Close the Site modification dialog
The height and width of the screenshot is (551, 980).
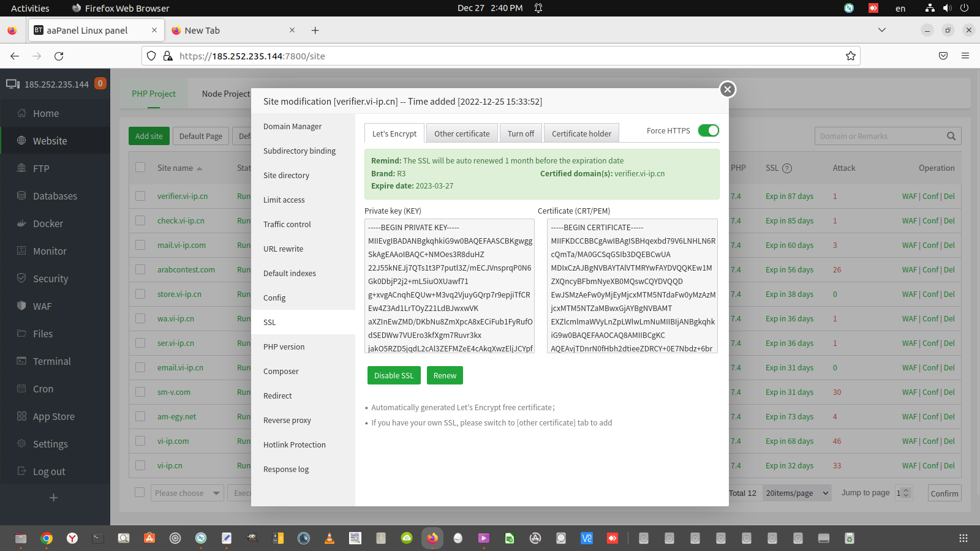click(x=727, y=89)
